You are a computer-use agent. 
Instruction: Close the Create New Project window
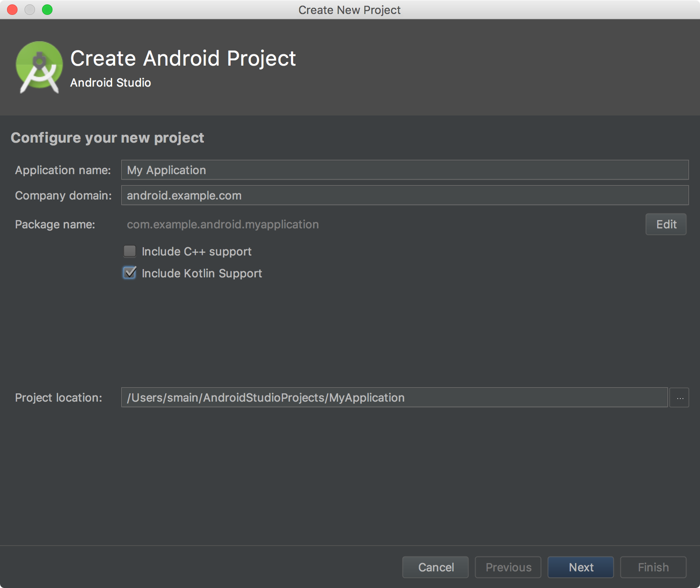coord(12,10)
